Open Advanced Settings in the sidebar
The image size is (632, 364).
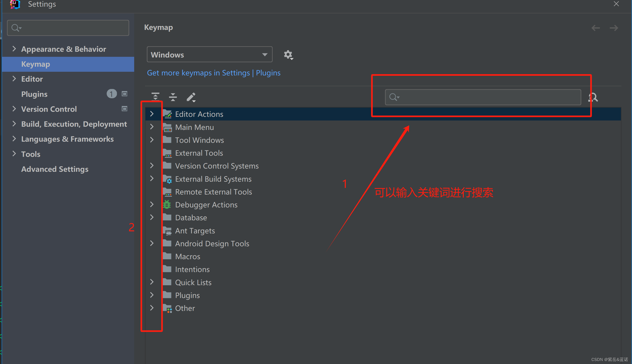click(55, 169)
